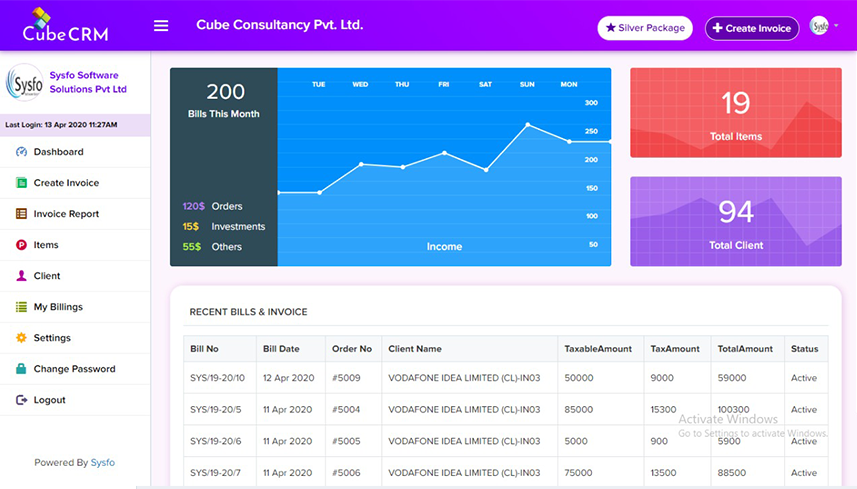Click the red Items icon
This screenshot has width=857, height=489.
21,245
